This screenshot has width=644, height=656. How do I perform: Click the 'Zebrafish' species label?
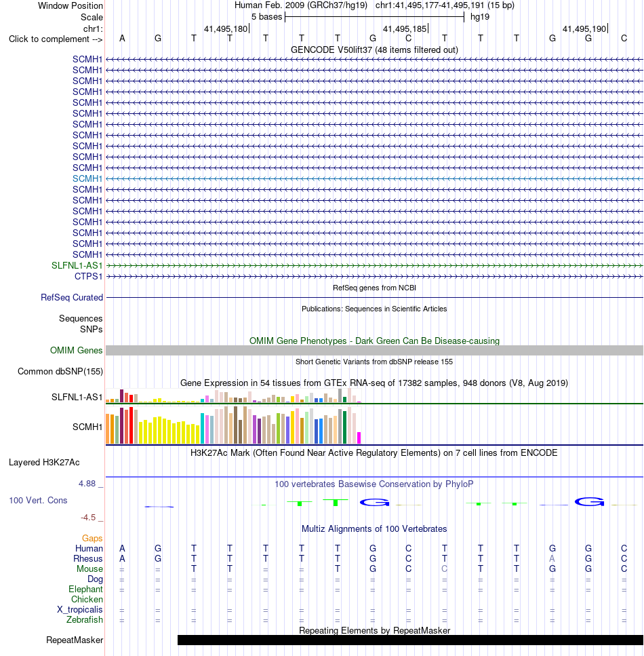click(x=85, y=619)
